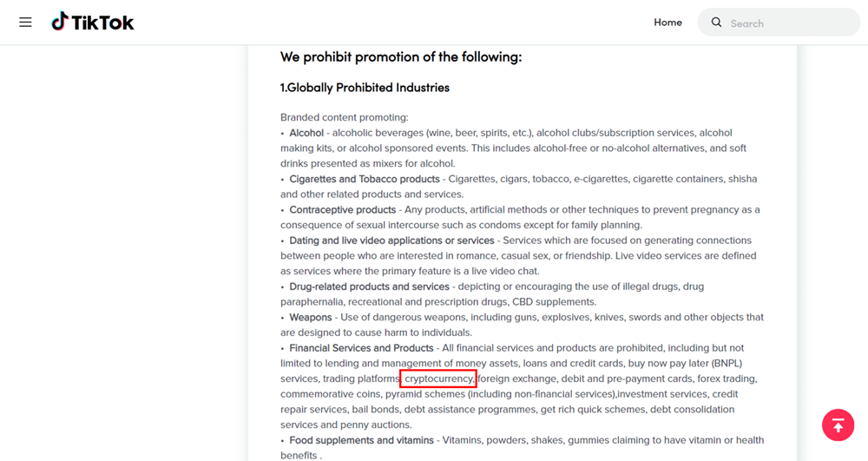
Task: Click Drug-related products and services term
Action: 369,286
